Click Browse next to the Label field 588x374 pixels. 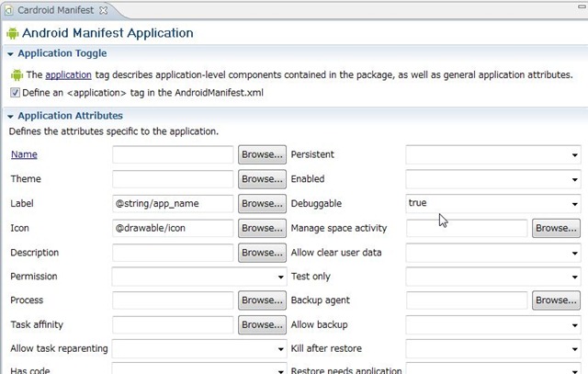(262, 203)
